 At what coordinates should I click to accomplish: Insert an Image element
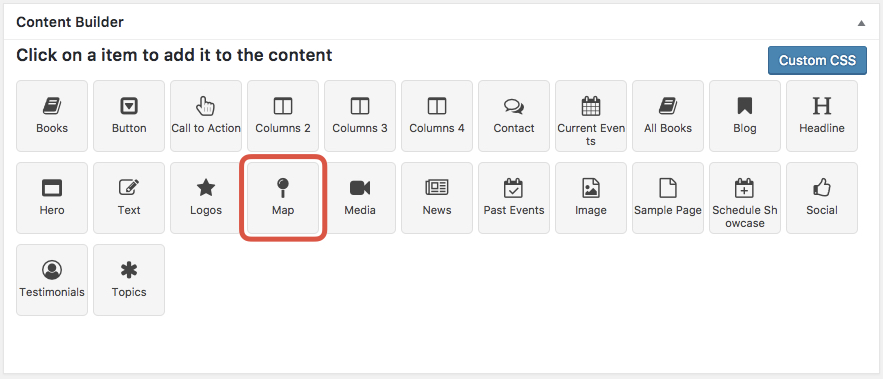(x=591, y=198)
